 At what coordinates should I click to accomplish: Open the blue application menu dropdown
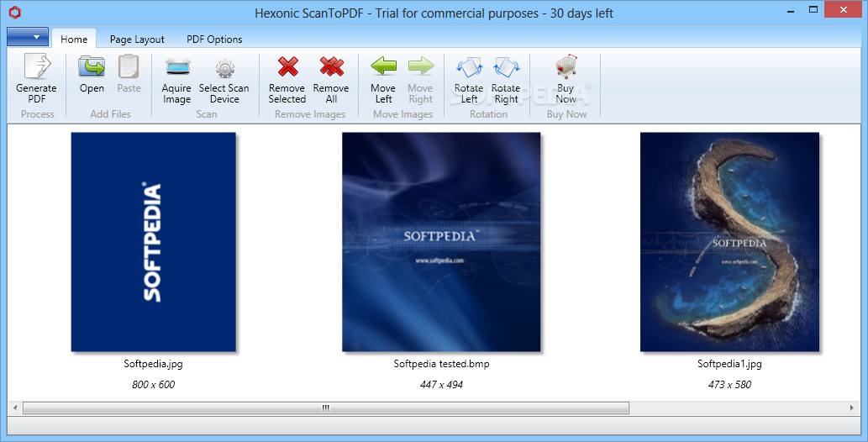pos(28,37)
